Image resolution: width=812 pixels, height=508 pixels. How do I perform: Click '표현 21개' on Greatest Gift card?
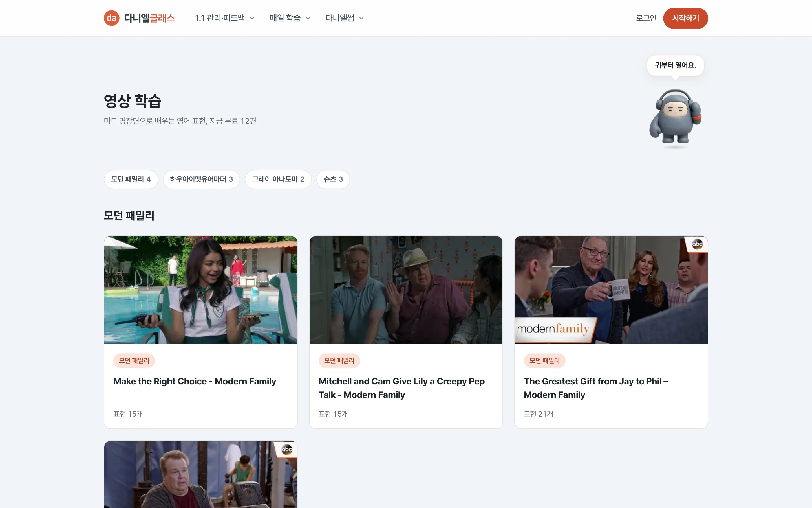click(538, 414)
